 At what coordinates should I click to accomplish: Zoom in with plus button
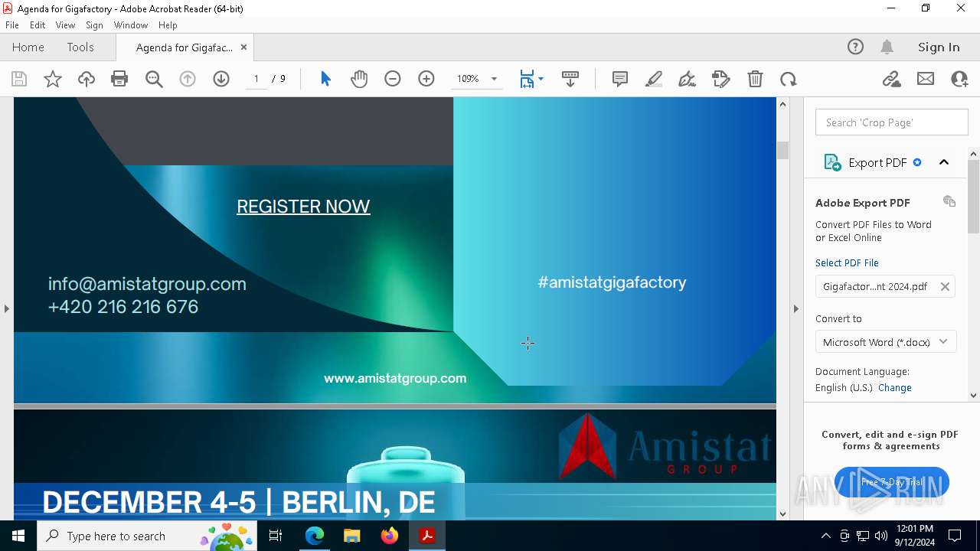pos(426,79)
